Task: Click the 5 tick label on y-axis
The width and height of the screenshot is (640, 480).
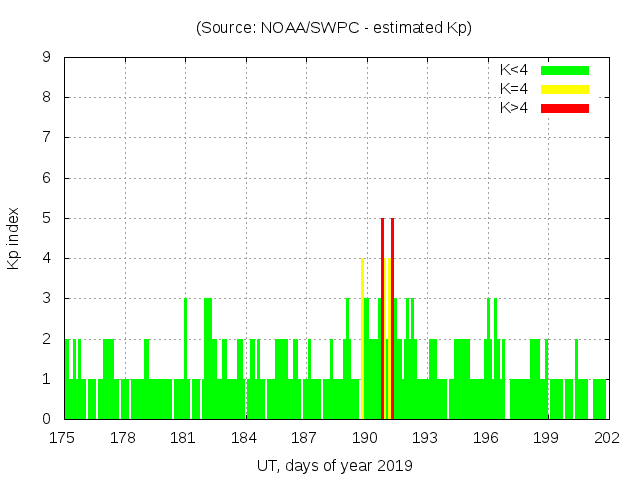Action: click(47, 218)
